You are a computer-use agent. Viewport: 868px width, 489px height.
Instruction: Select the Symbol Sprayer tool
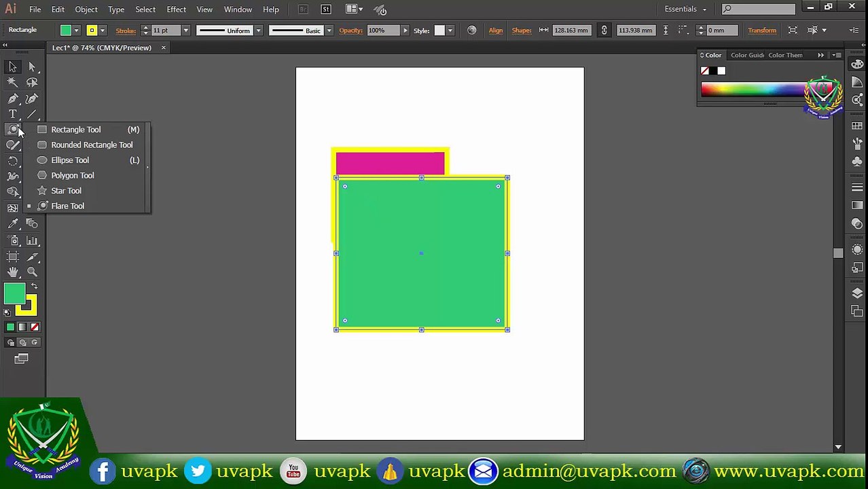13,240
